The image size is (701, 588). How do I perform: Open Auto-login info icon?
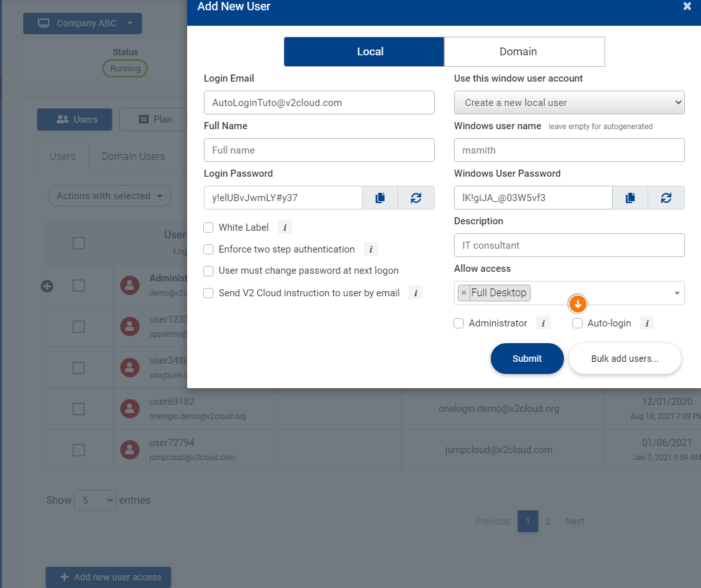click(x=646, y=323)
